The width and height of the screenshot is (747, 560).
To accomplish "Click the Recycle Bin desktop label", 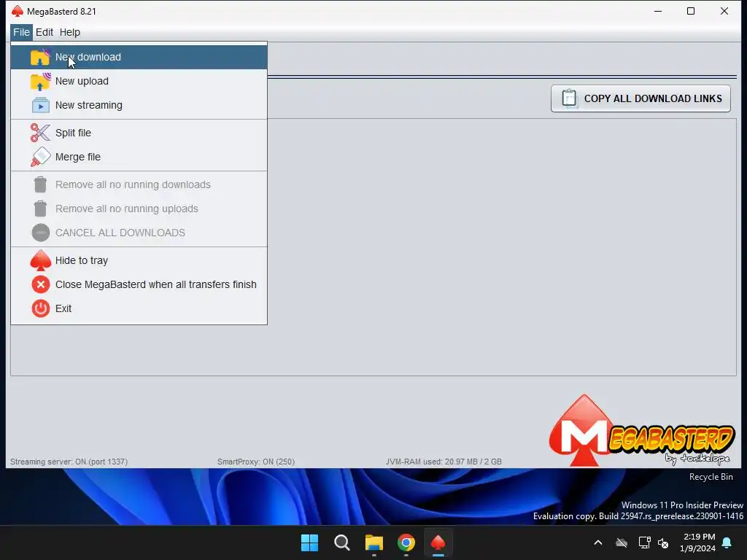I will coord(711,477).
